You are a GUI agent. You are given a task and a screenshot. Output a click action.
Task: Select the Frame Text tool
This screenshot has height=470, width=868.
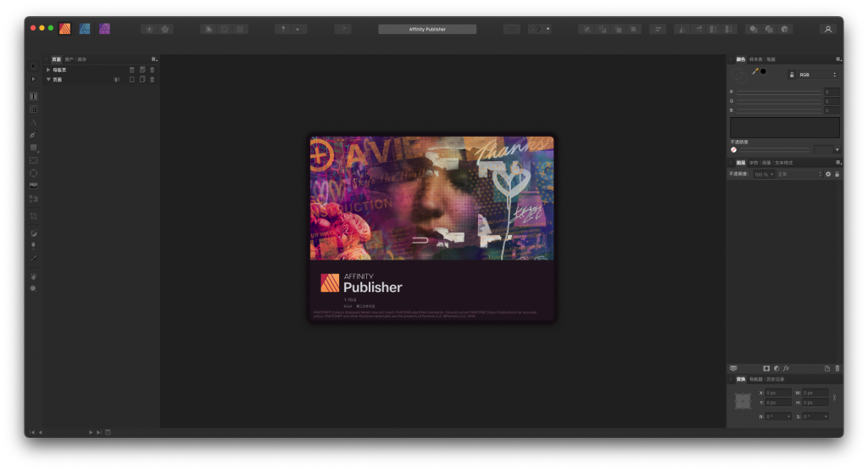[33, 97]
